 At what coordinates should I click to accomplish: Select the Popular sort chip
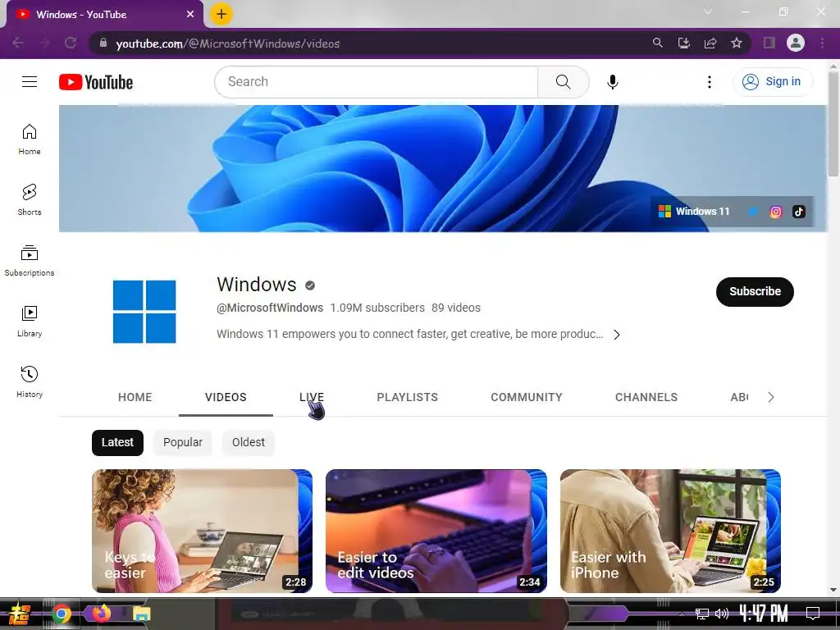click(x=183, y=442)
